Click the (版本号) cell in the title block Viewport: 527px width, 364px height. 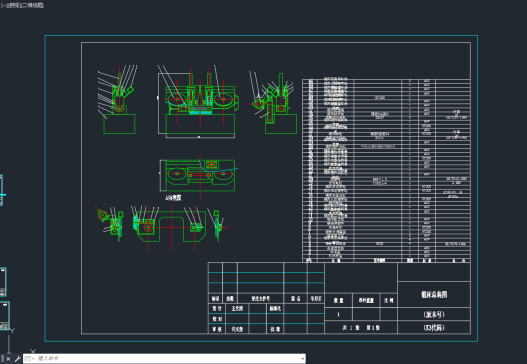(x=434, y=315)
